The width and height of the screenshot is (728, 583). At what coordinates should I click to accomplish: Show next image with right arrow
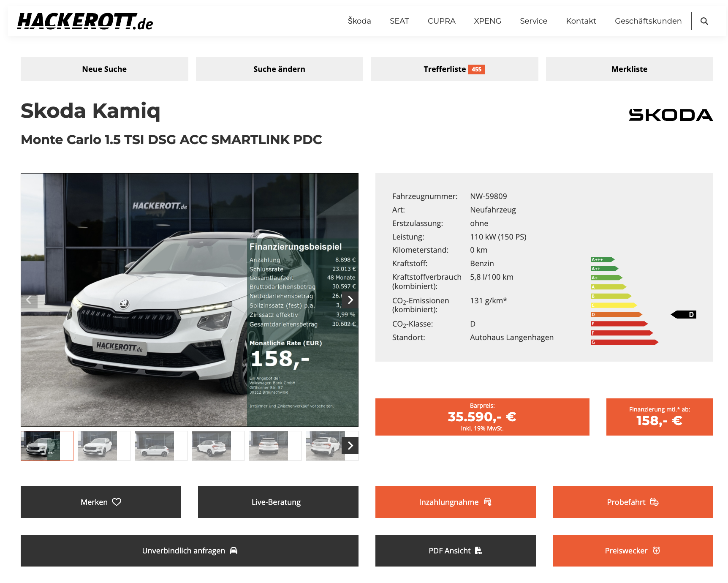click(350, 300)
